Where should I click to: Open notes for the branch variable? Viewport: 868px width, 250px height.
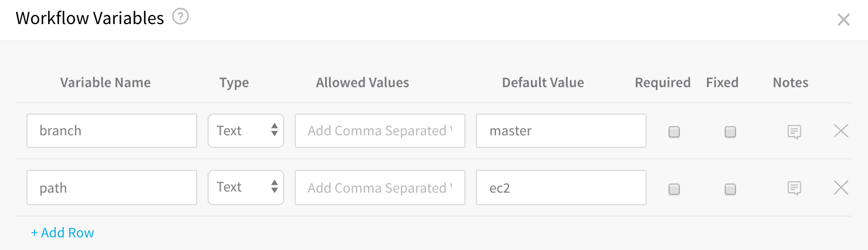click(794, 132)
